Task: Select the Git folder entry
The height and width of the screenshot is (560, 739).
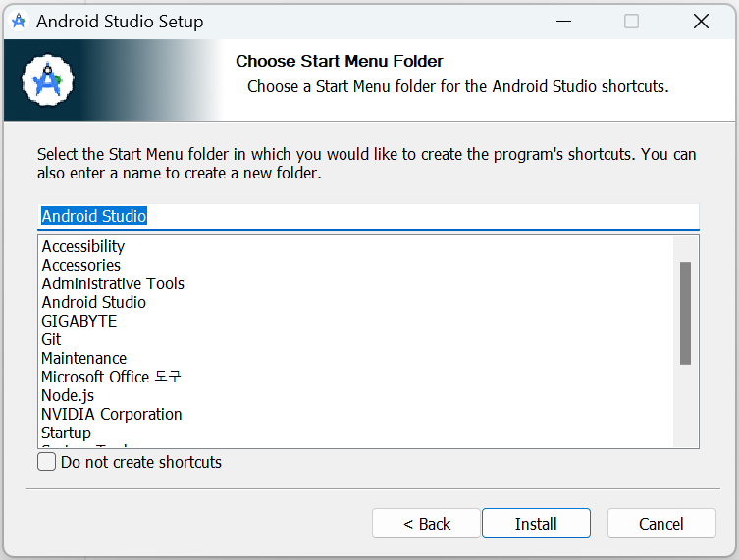Action: click(x=51, y=339)
